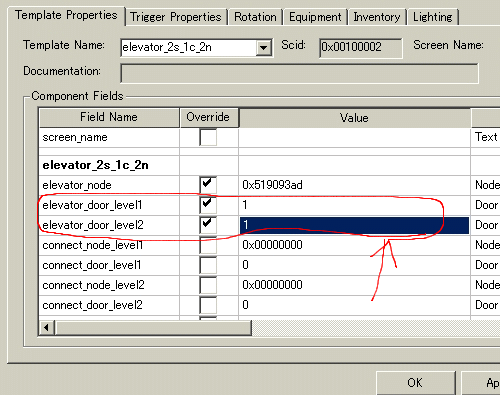Image resolution: width=500 pixels, height=395 pixels.
Task: Enable the connect_door_level1 override checkbox
Action: 208,265
